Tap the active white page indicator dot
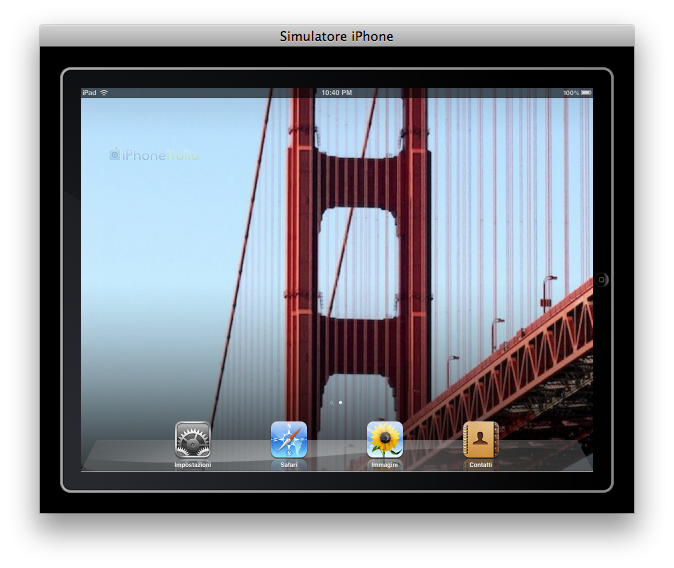 (341, 402)
